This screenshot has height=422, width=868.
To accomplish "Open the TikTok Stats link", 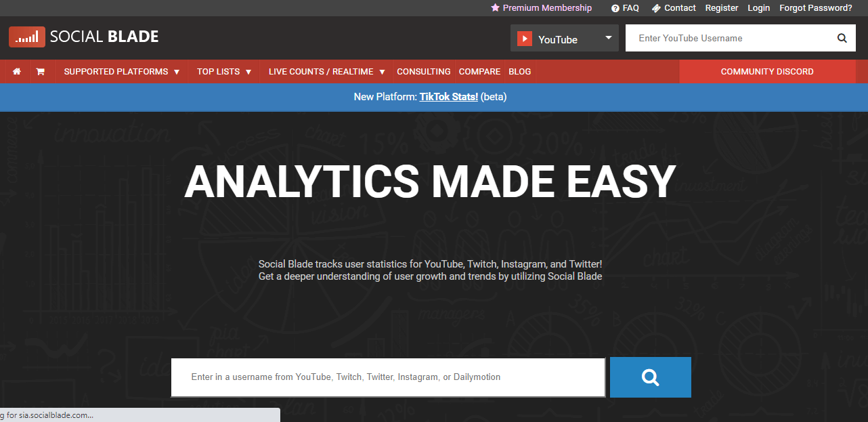I will click(449, 97).
